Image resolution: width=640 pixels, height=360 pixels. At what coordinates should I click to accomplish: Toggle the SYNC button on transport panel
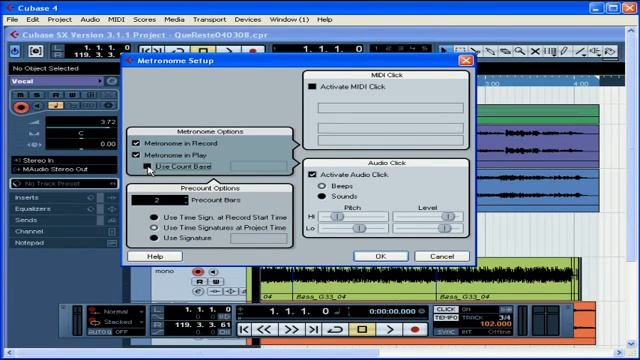tap(446, 332)
